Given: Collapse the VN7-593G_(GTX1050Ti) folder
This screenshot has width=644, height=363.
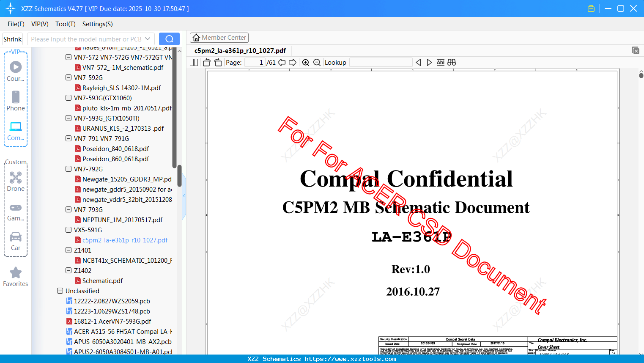Looking at the screenshot, I should (x=69, y=118).
